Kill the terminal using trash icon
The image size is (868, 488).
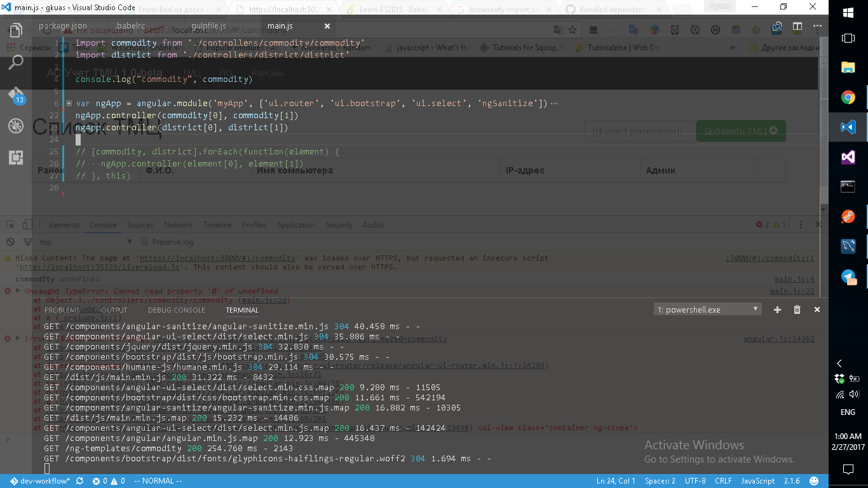coord(797,309)
